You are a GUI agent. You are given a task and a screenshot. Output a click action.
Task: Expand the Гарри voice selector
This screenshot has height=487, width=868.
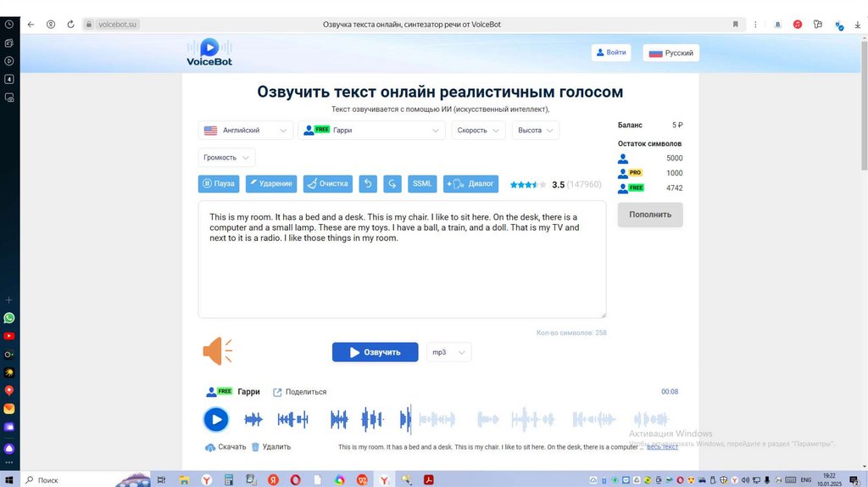[371, 131]
